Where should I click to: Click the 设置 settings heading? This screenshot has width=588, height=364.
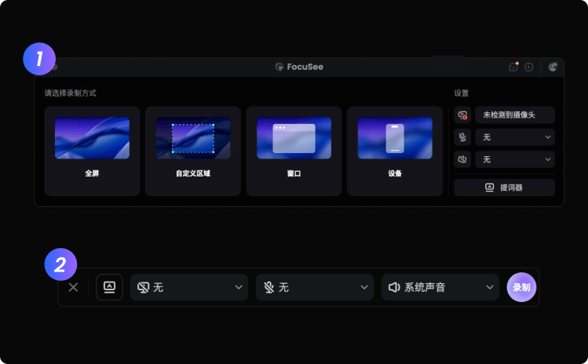(462, 93)
